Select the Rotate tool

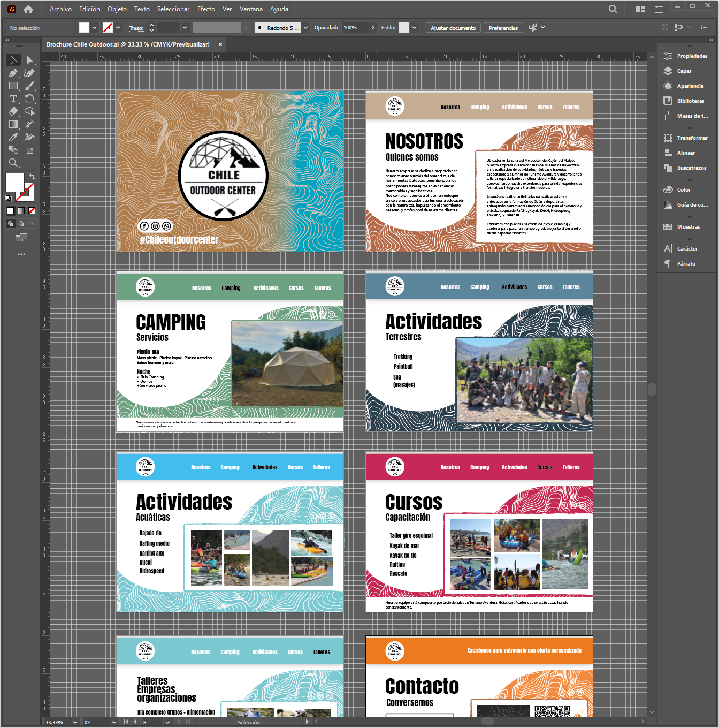(29, 98)
